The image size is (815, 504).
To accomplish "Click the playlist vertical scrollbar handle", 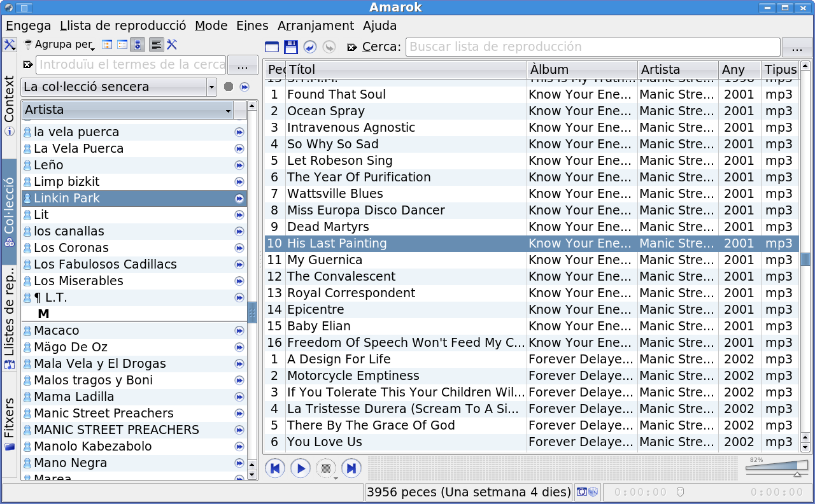I will (805, 259).
